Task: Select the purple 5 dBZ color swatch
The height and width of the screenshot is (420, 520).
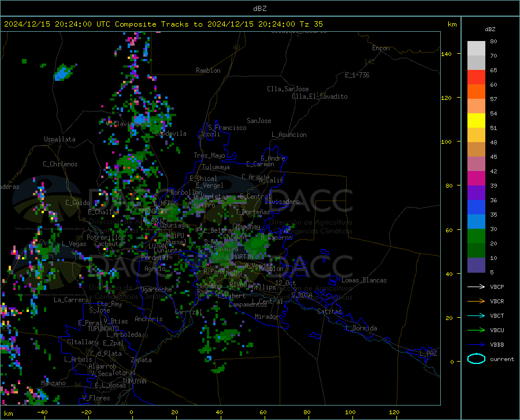Action: (x=476, y=265)
